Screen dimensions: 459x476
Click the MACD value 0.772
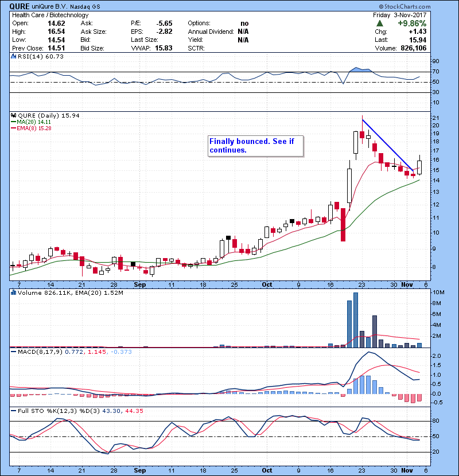74,352
